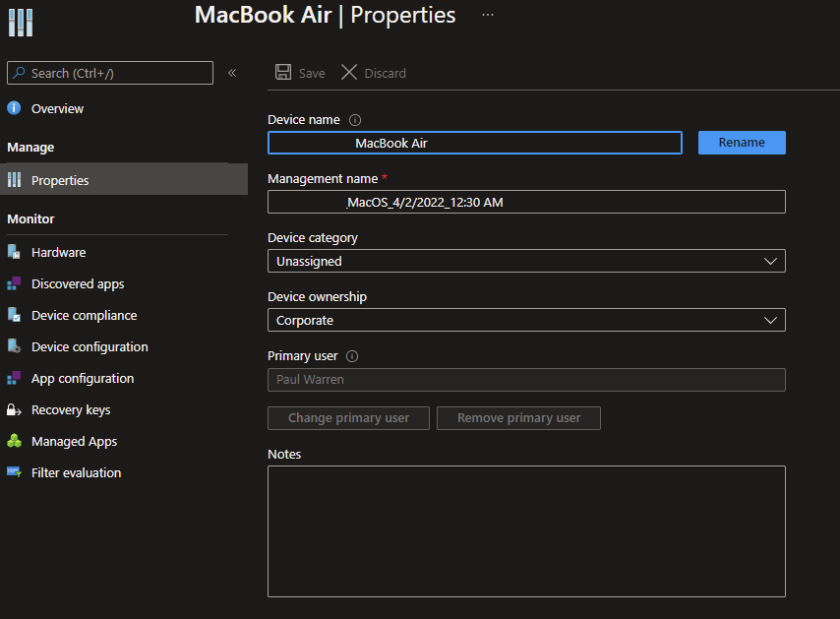
Task: Show Primary user info tooltip icon
Action: coord(352,356)
